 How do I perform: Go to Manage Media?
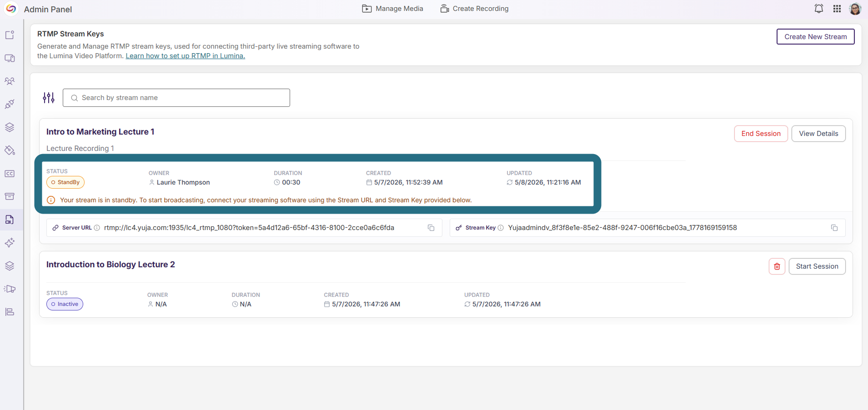coord(393,9)
